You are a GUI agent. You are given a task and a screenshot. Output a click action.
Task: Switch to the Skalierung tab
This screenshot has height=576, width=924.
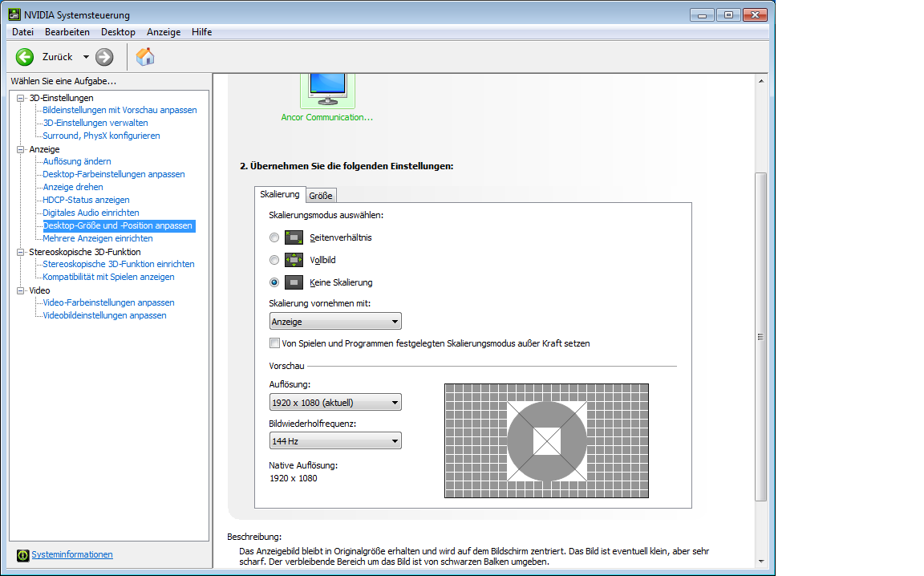(280, 194)
